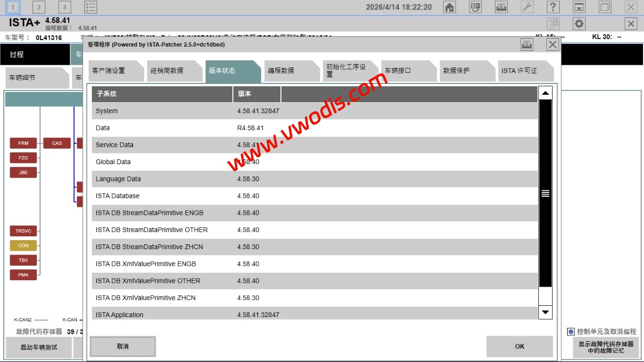This screenshot has width=644, height=362.
Task: Select the FRM control unit block
Action: coord(23,143)
